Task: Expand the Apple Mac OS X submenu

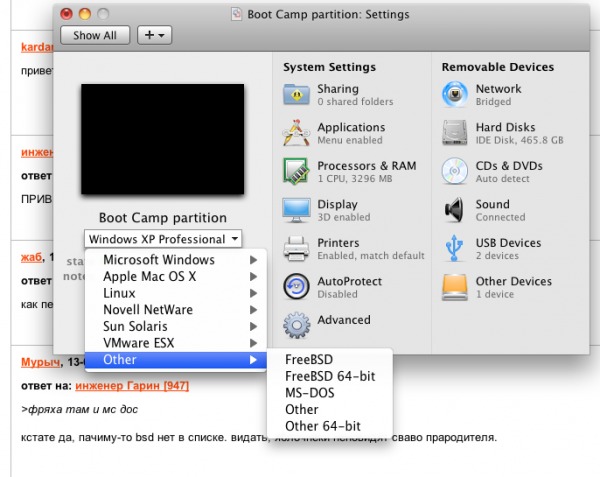Action: point(176,277)
